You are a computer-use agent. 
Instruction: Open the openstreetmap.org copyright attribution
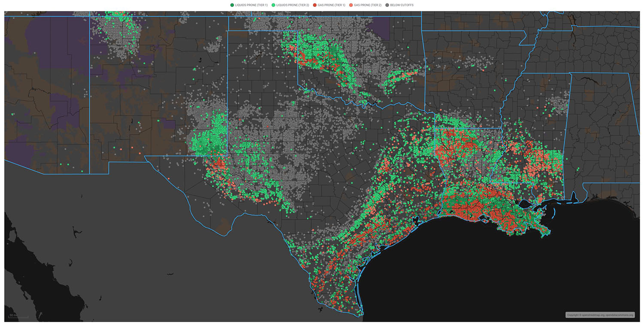coord(600,315)
